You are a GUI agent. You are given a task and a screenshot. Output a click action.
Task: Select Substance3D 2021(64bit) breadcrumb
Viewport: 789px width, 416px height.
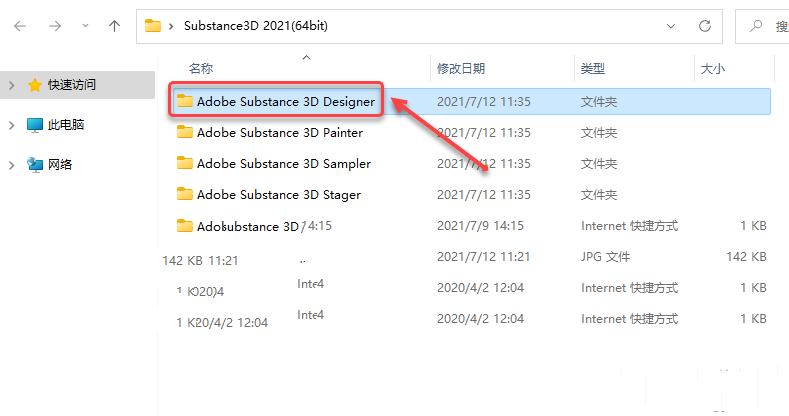[256, 26]
